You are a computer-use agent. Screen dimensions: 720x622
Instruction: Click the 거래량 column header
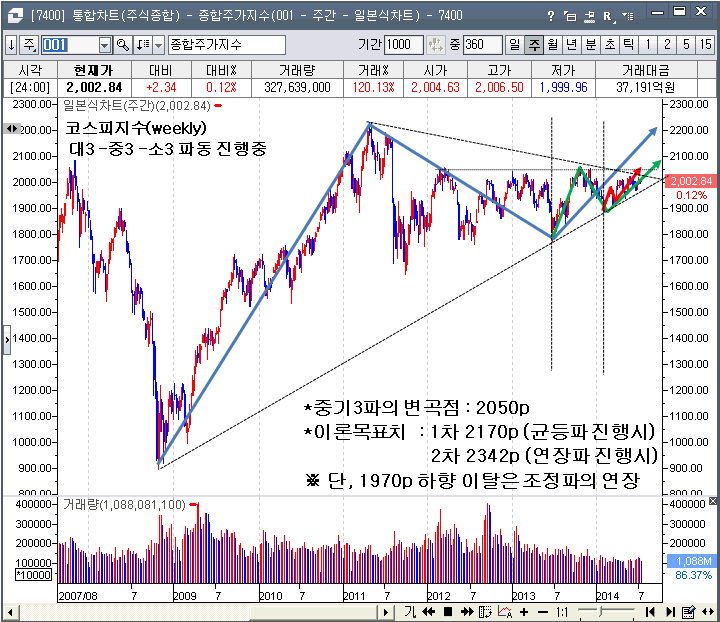click(x=297, y=70)
